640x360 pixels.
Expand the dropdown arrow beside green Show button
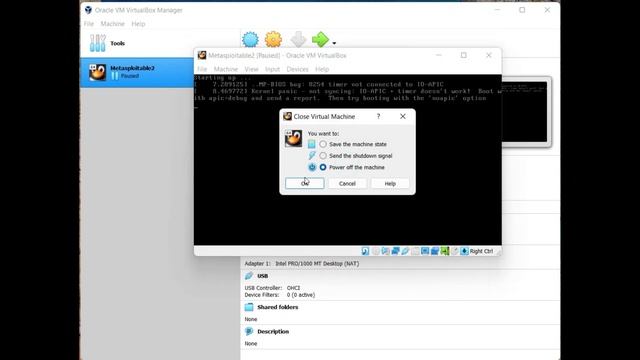[334, 43]
